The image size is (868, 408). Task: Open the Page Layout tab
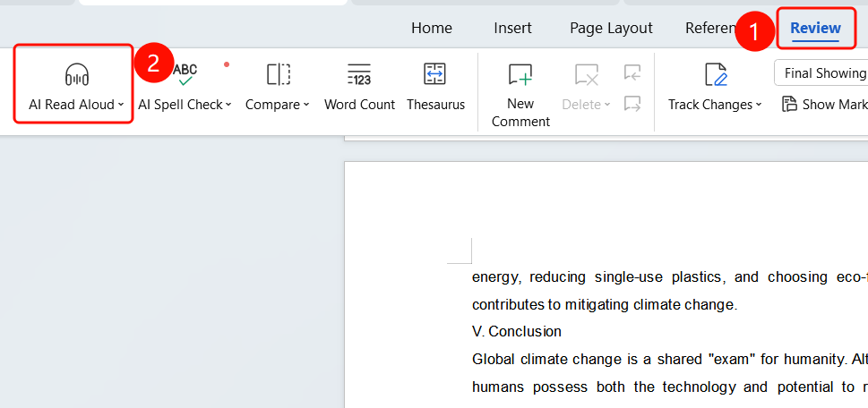(x=611, y=29)
